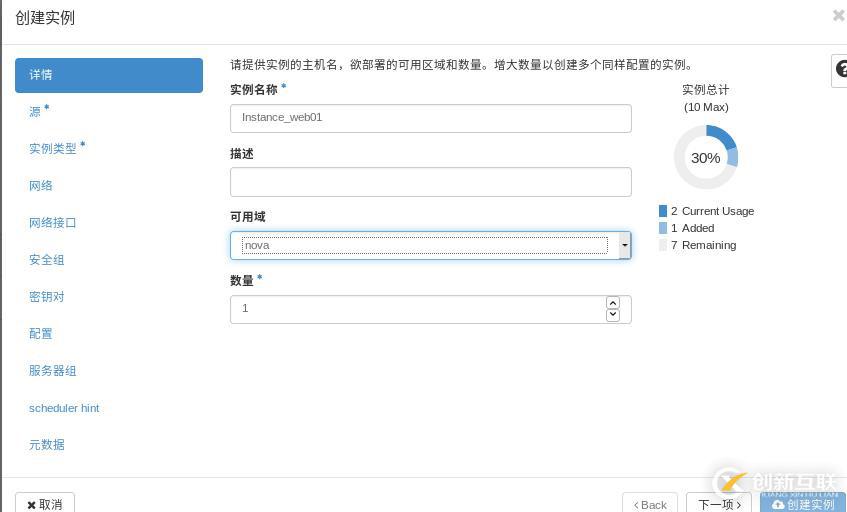Increase 数量 with the up arrow

point(613,303)
